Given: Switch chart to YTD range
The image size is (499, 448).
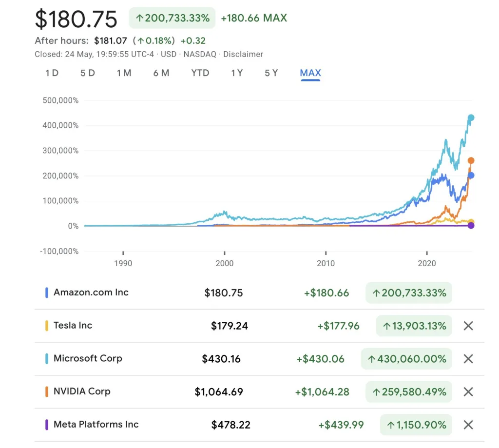Looking at the screenshot, I should 200,73.
